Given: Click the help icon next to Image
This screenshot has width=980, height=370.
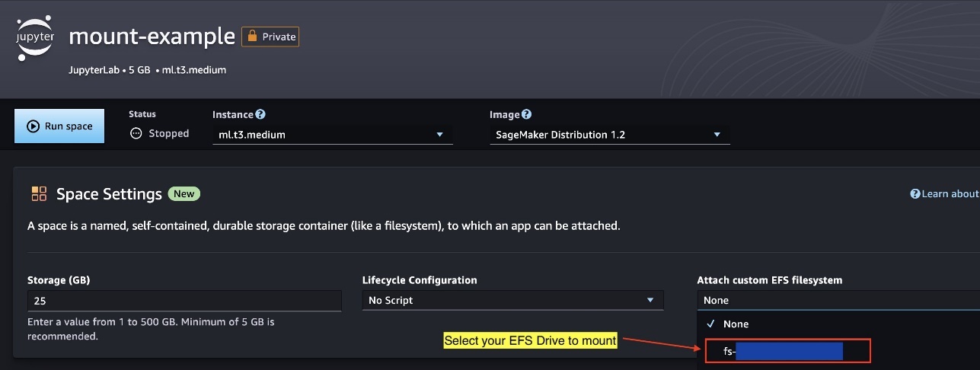Looking at the screenshot, I should tap(527, 114).
